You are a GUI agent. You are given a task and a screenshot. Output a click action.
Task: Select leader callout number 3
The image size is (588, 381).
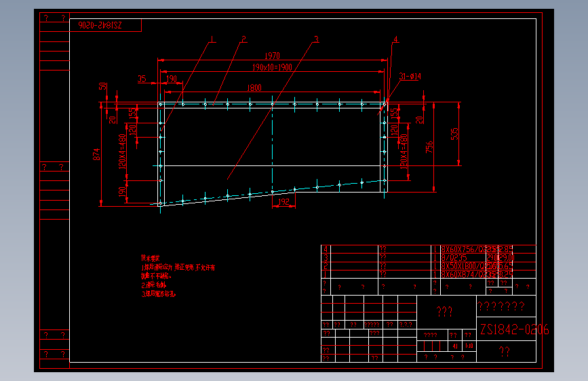coord(316,39)
